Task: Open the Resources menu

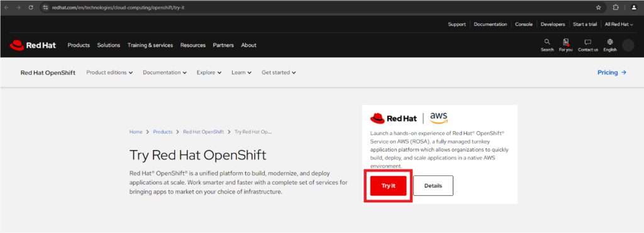Action: point(192,45)
